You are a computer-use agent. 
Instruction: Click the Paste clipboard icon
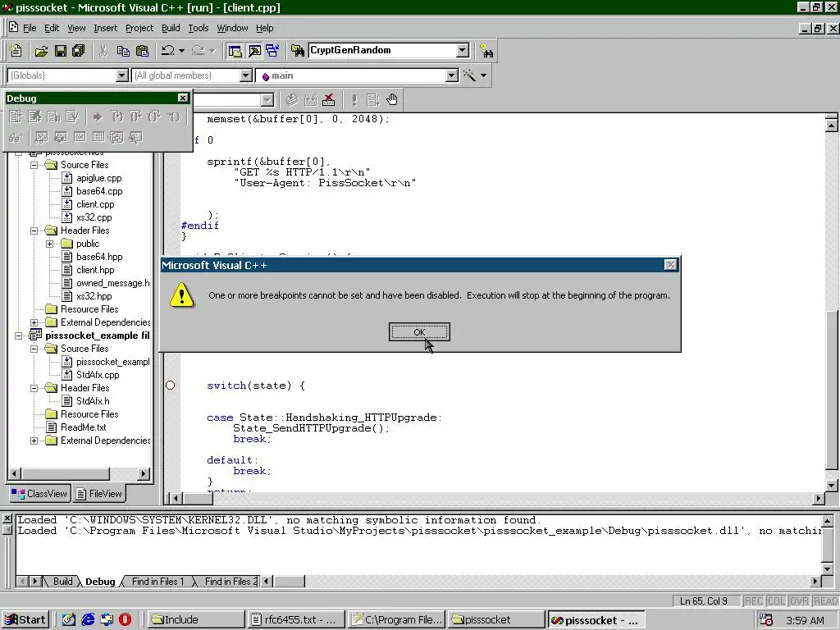coord(143,51)
